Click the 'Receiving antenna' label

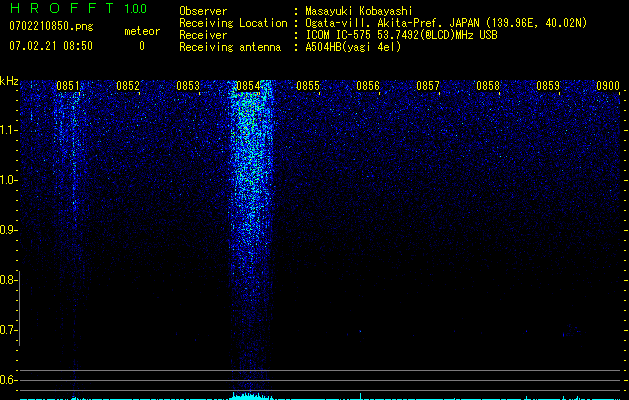(230, 47)
